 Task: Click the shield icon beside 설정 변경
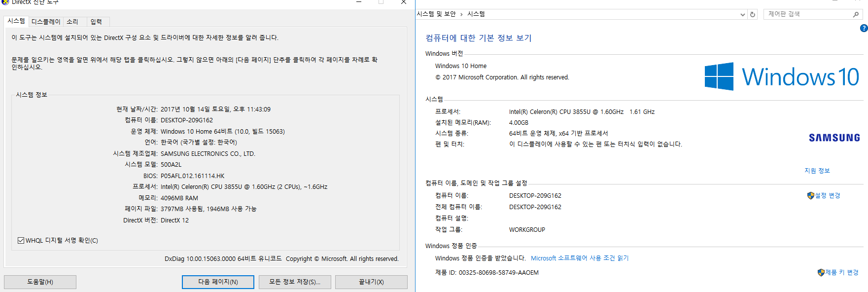(x=810, y=196)
